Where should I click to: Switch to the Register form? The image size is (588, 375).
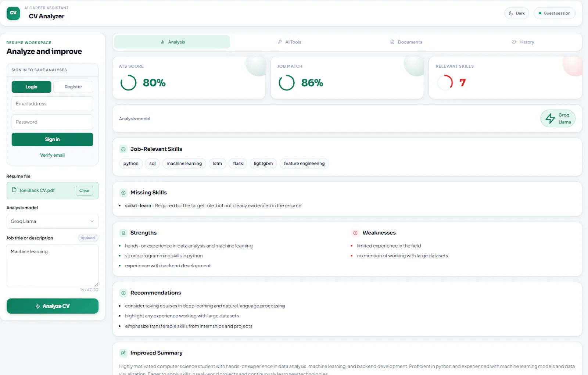pos(73,87)
